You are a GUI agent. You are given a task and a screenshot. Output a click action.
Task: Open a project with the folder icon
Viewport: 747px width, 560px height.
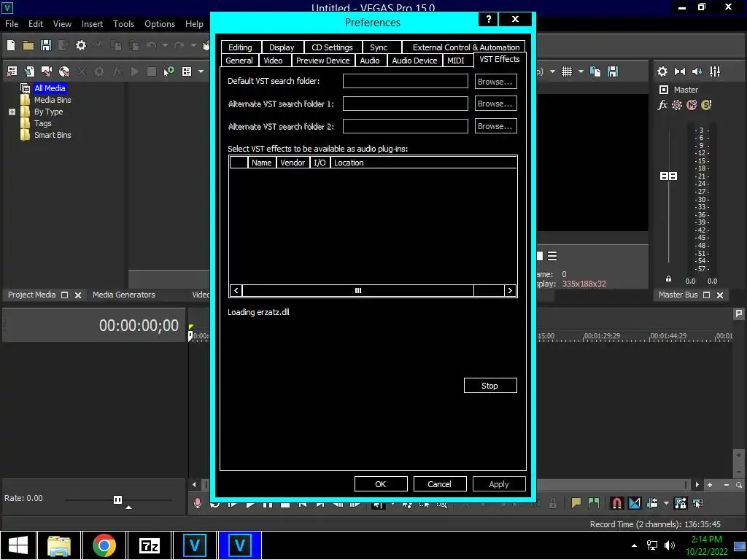(x=28, y=45)
